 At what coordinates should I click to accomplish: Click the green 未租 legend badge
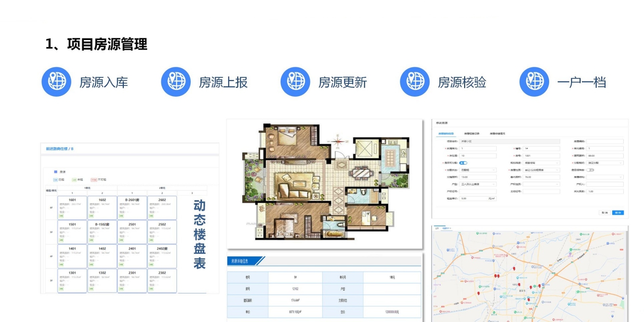click(x=74, y=179)
